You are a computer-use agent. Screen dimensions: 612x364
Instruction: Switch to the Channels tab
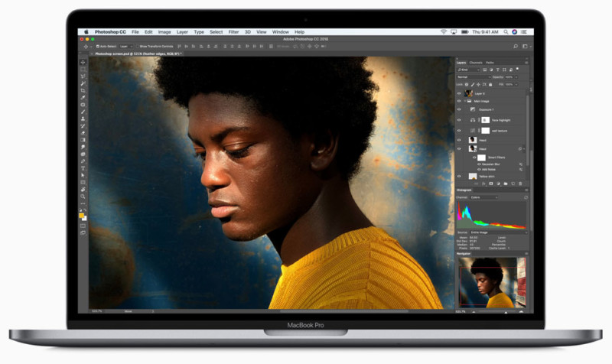click(x=476, y=63)
